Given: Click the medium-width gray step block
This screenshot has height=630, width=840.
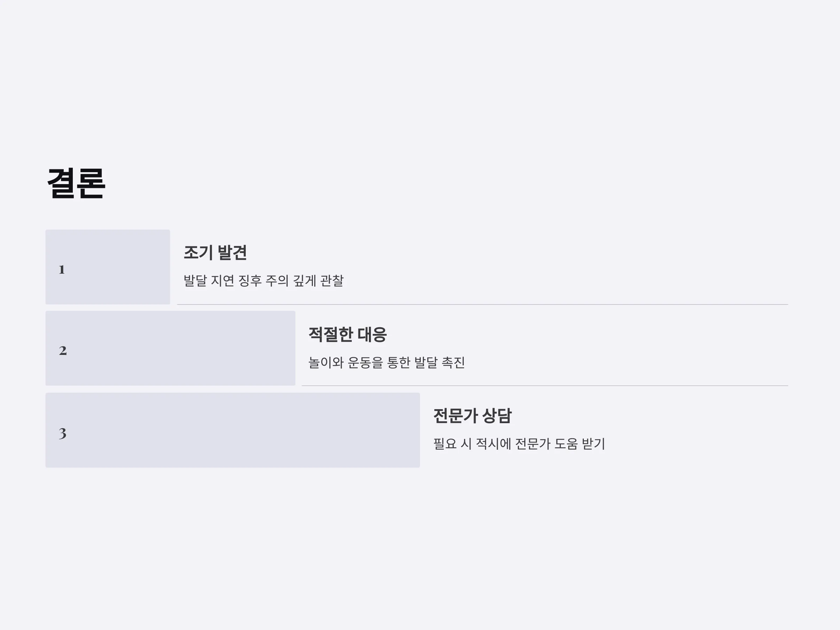Looking at the screenshot, I should click(x=170, y=348).
